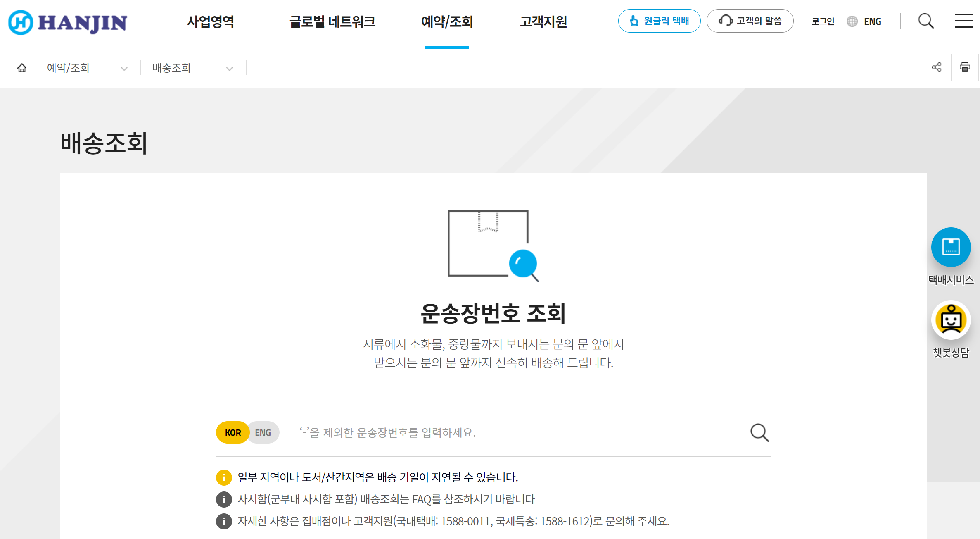This screenshot has width=980, height=539.
Task: Search the tracking number with the magnifier icon
Action: 759,432
